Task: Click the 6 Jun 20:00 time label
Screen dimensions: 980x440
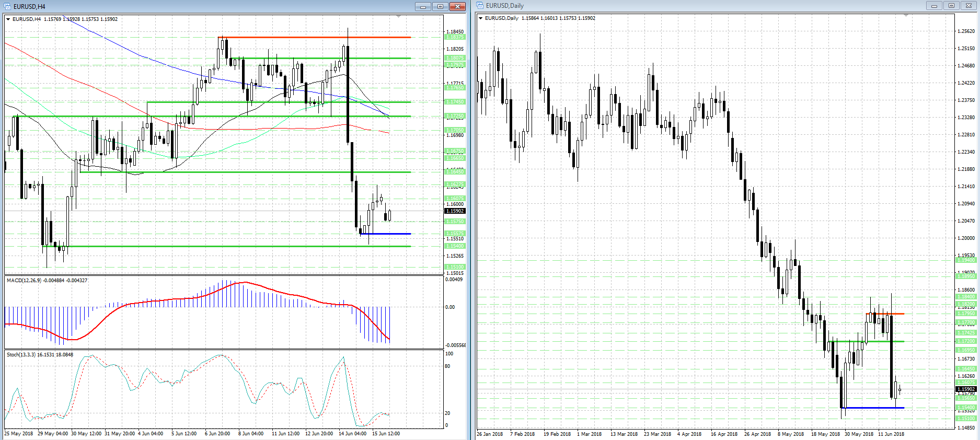Action: click(217, 434)
